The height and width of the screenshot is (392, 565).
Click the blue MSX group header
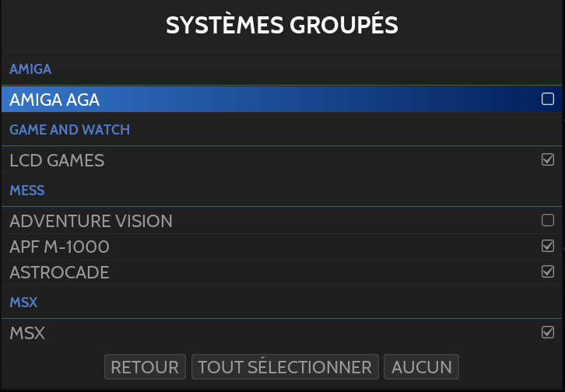(x=23, y=301)
